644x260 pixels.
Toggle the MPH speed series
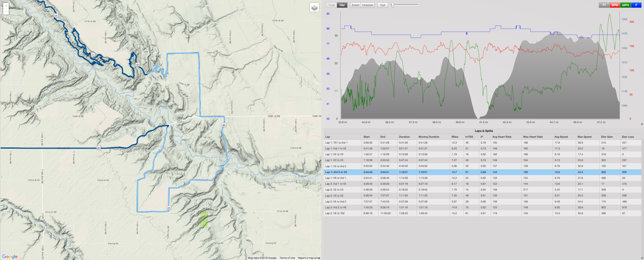(626, 5)
